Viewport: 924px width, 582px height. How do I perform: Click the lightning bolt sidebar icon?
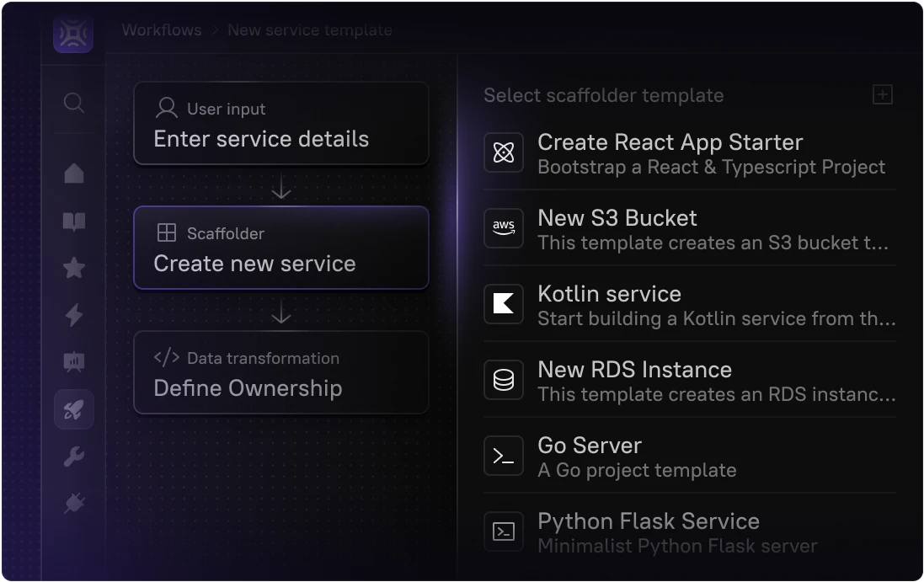click(74, 315)
